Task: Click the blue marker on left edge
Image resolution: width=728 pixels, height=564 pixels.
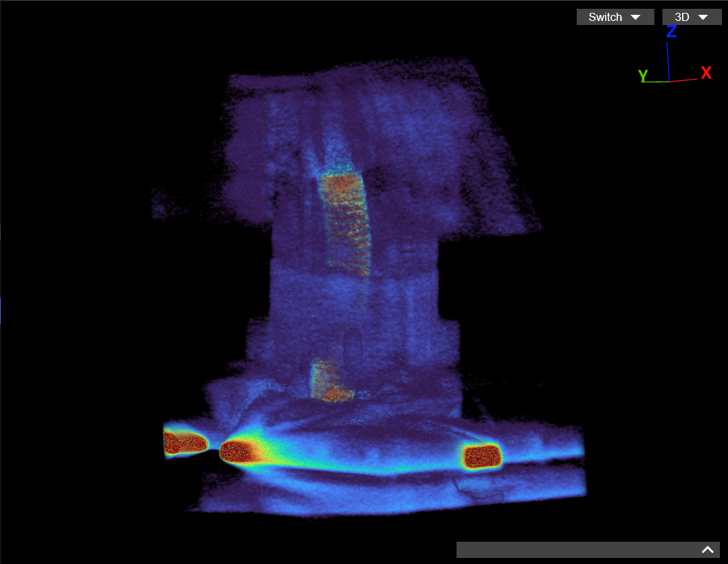Action: [1, 310]
